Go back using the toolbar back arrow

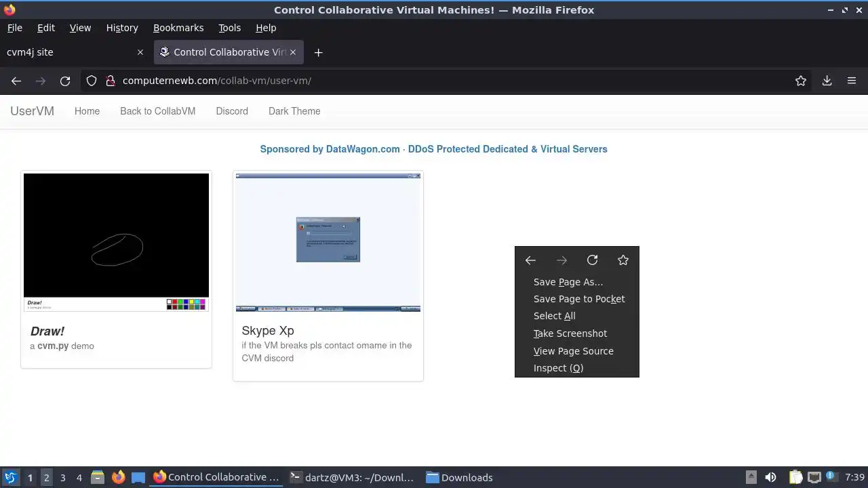coord(16,81)
